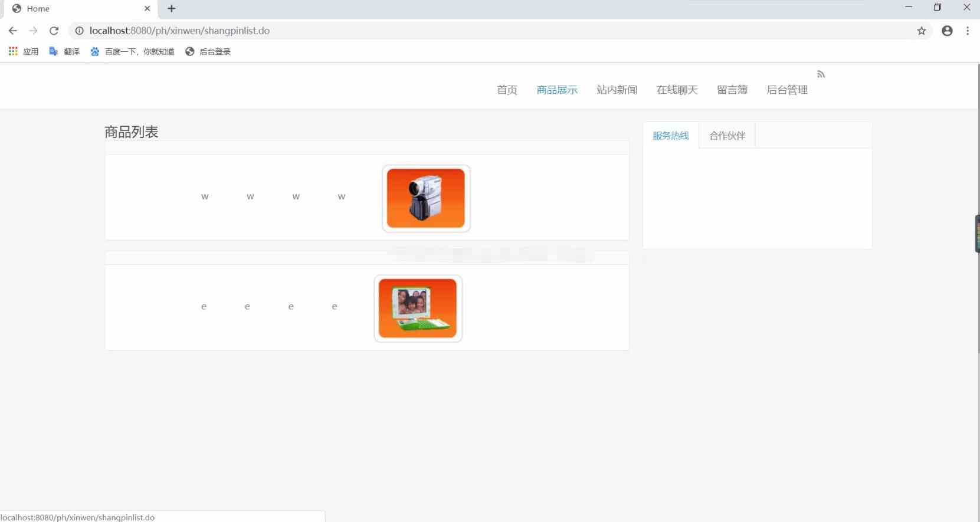Click the browser forward arrow
This screenshot has height=522, width=980.
click(x=33, y=31)
